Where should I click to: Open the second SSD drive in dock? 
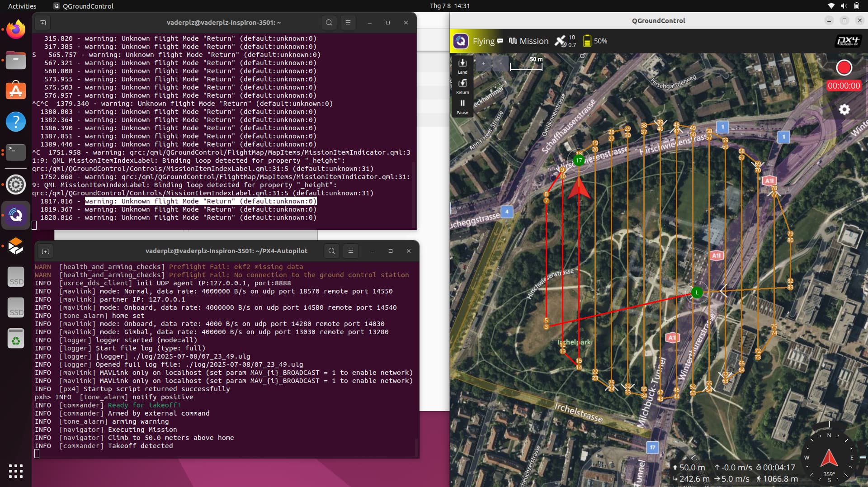click(x=16, y=307)
